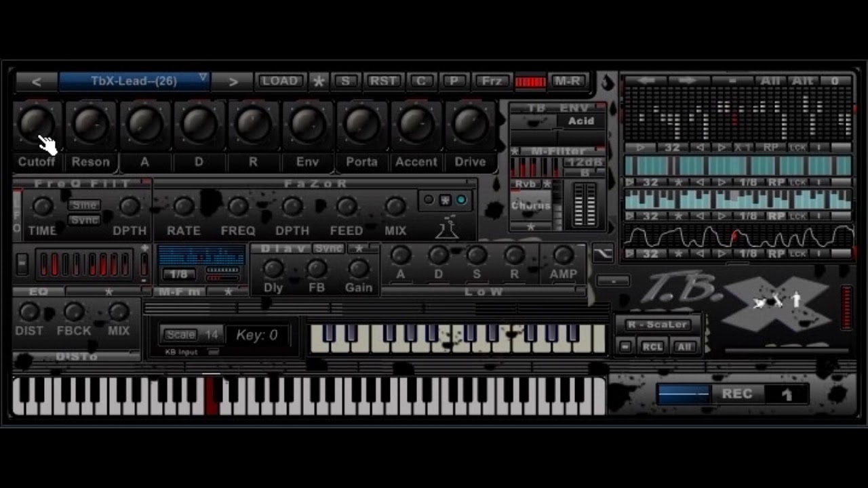868x488 pixels.
Task: Click the Cutoff knob
Action: 37,124
